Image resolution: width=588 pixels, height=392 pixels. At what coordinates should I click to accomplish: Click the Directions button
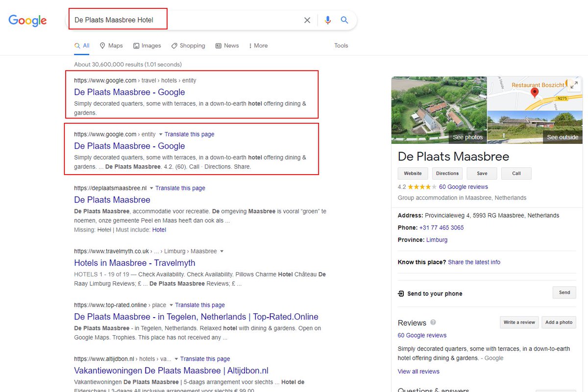[447, 173]
